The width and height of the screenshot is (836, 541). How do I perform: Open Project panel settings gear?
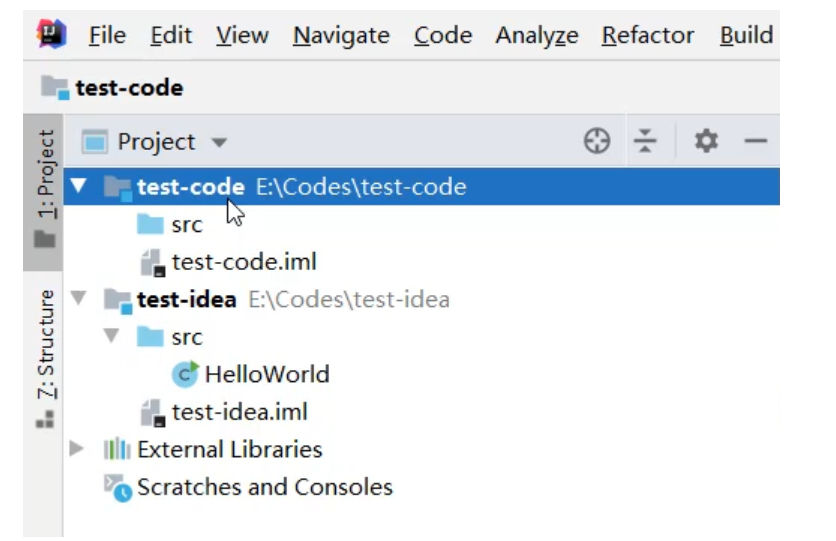pyautogui.click(x=706, y=142)
